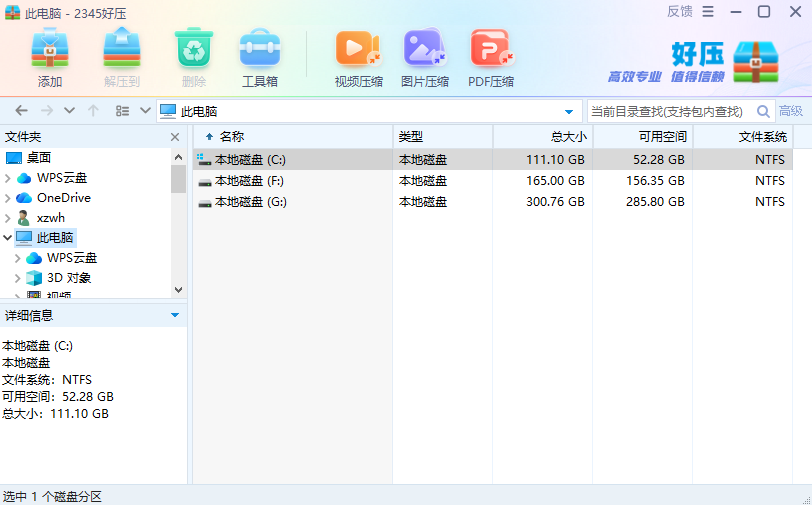
Task: Select 本地磁盘 (G:) in the file list
Action: tap(250, 202)
